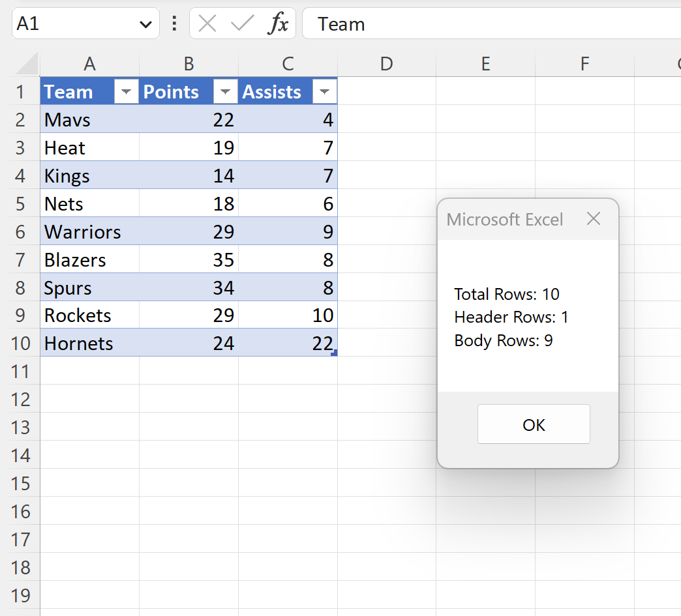Select Rockets assists value 10
681x616 pixels.
[x=288, y=315]
